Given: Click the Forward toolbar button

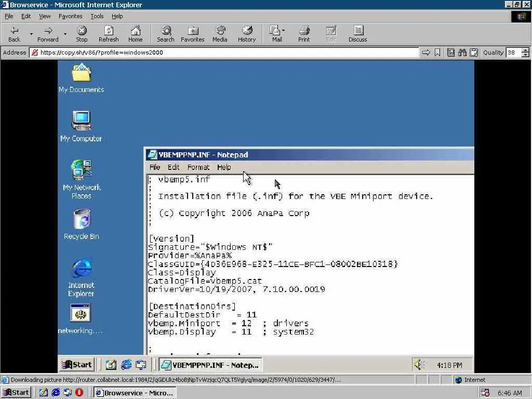Looking at the screenshot, I should point(48,34).
